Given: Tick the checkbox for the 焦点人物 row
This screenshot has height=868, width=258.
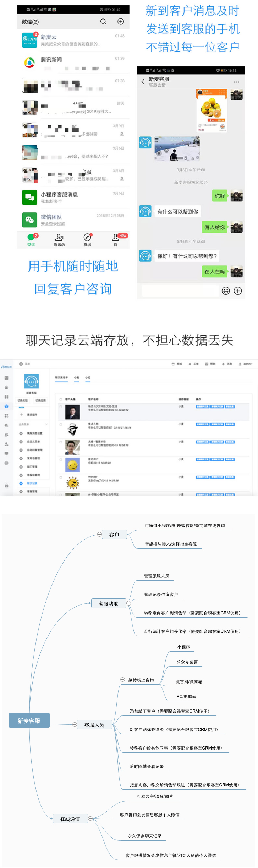Looking at the screenshot, I should pyautogui.click(x=61, y=424).
